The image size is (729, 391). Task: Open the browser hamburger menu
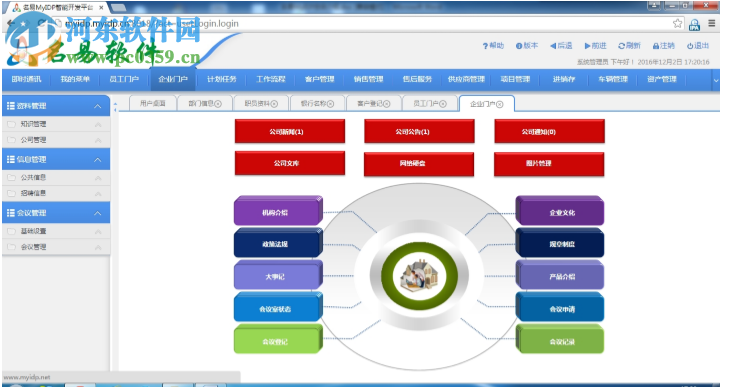[712, 23]
